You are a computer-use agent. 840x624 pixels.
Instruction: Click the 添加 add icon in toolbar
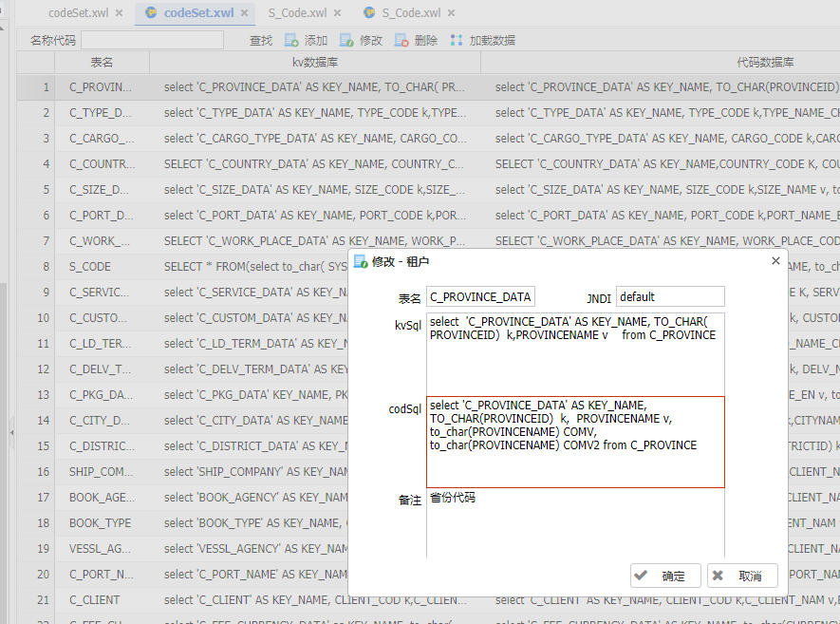point(291,40)
